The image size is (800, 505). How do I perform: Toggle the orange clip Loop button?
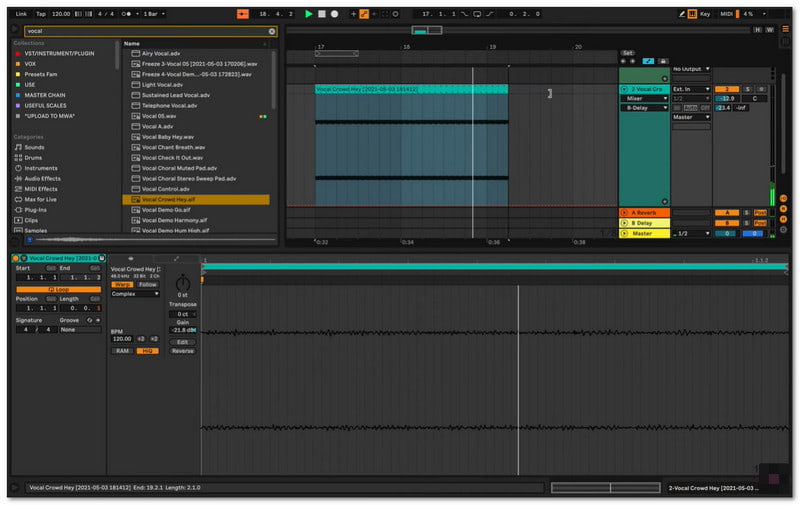click(58, 289)
